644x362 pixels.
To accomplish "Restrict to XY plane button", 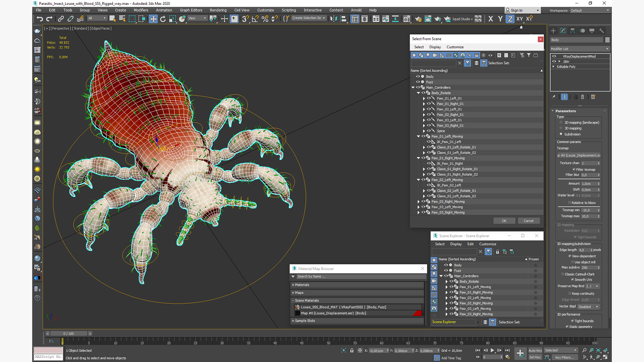I will pos(520,19).
